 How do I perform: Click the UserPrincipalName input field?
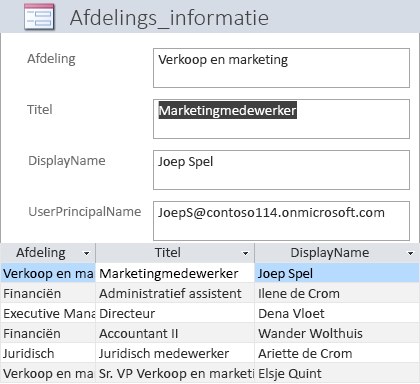(281, 221)
